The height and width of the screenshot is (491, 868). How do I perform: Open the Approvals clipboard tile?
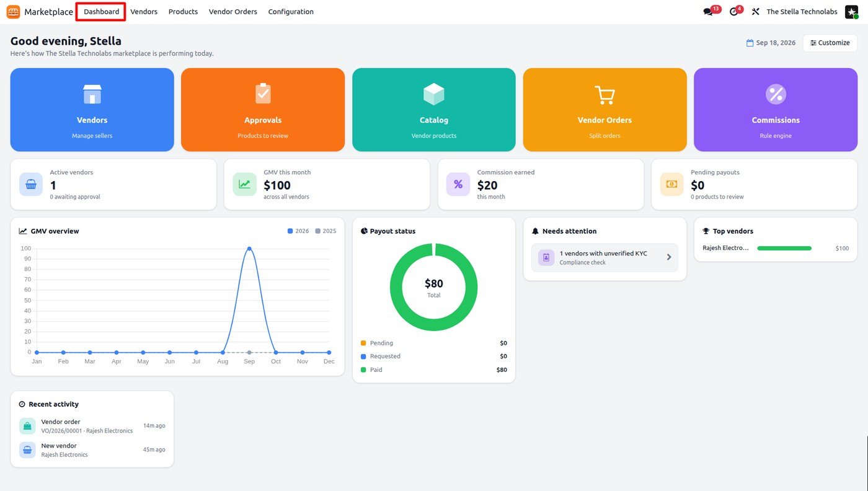pos(263,110)
